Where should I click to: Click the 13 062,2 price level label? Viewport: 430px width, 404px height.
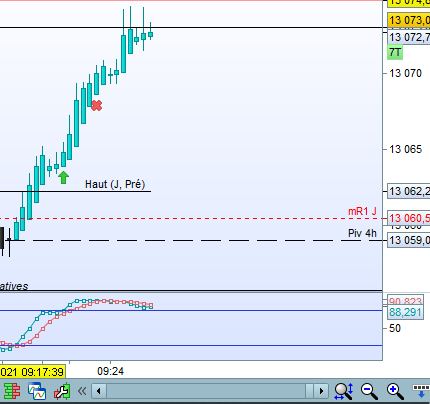(409, 191)
